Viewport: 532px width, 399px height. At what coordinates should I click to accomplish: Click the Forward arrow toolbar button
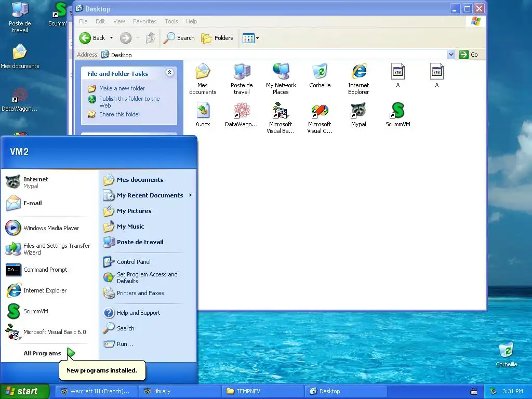tap(126, 38)
